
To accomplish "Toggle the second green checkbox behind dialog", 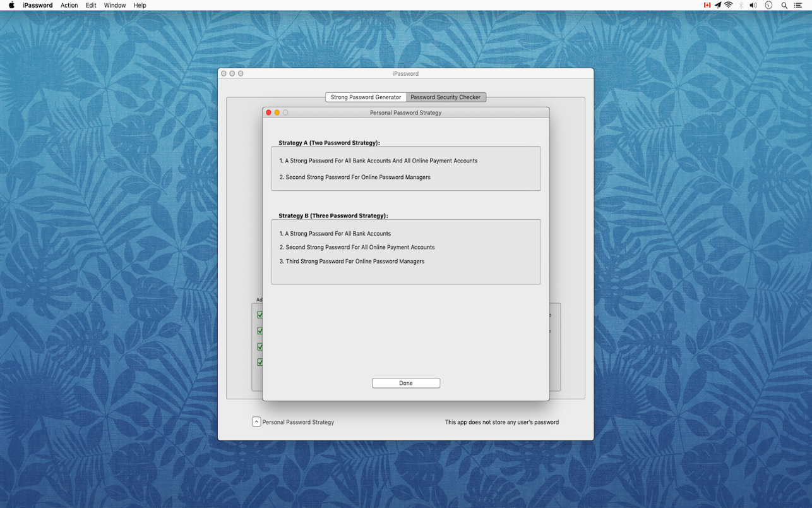I will (260, 330).
